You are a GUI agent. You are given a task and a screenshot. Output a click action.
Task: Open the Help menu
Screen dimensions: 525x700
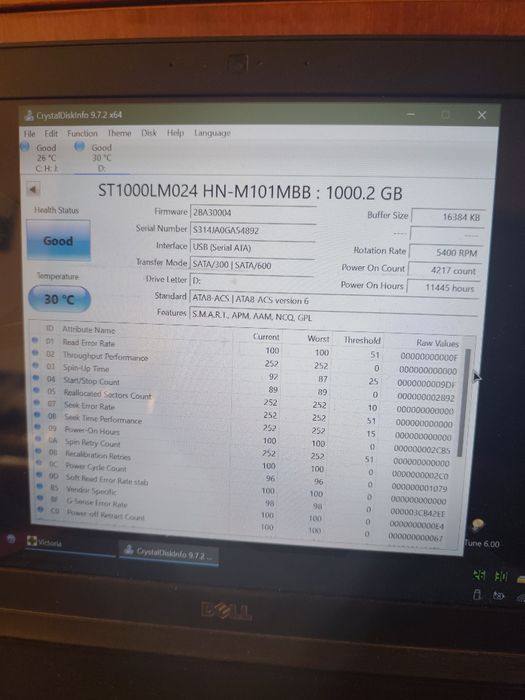click(x=175, y=133)
